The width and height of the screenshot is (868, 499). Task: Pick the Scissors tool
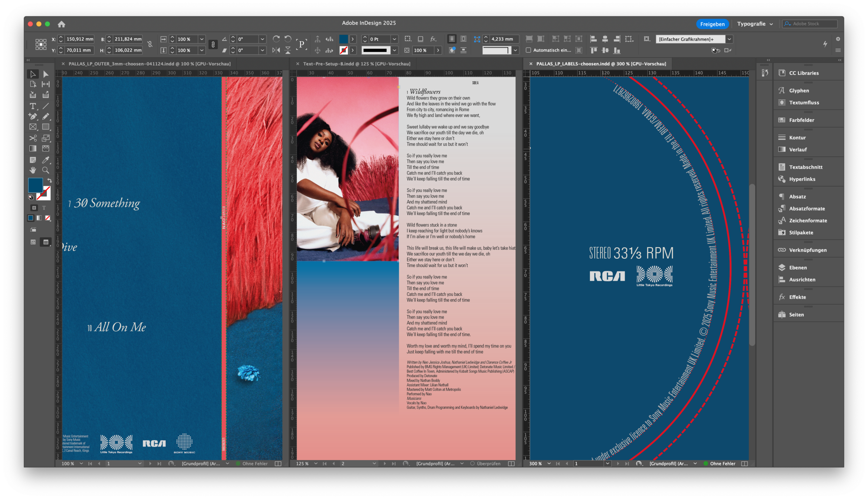point(33,138)
